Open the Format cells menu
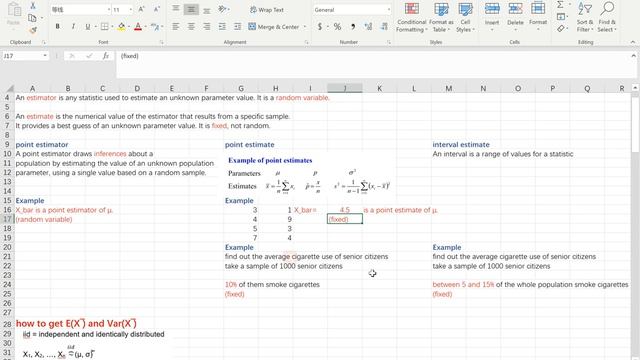 [538, 18]
